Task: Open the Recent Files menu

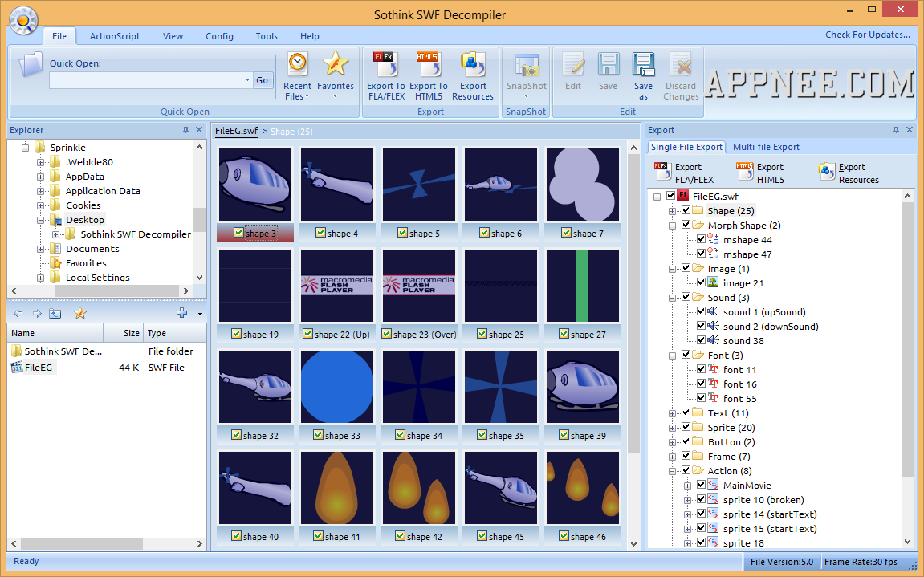Action: point(298,76)
